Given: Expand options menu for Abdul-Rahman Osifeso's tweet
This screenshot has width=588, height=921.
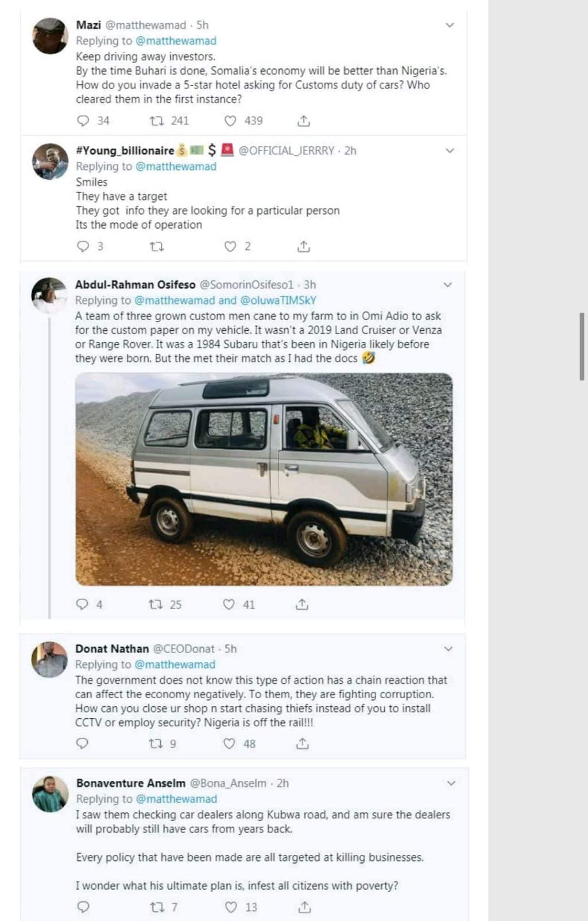Looking at the screenshot, I should (x=448, y=285).
